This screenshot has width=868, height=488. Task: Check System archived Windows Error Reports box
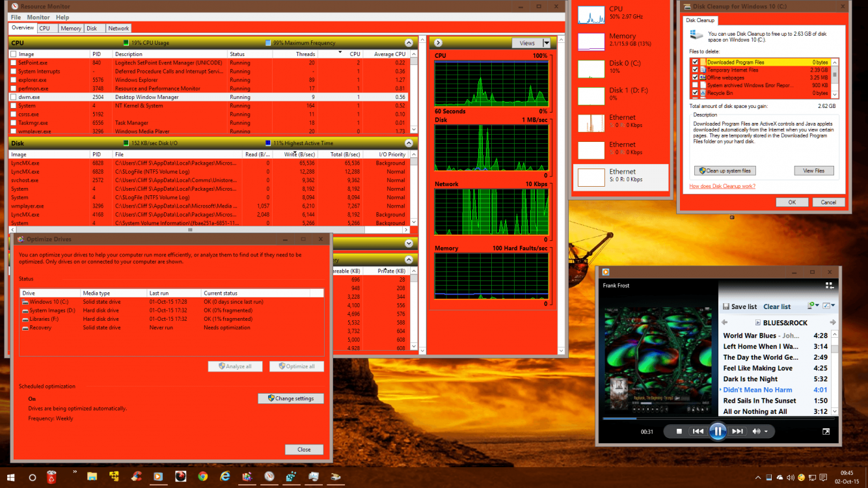pos(696,85)
